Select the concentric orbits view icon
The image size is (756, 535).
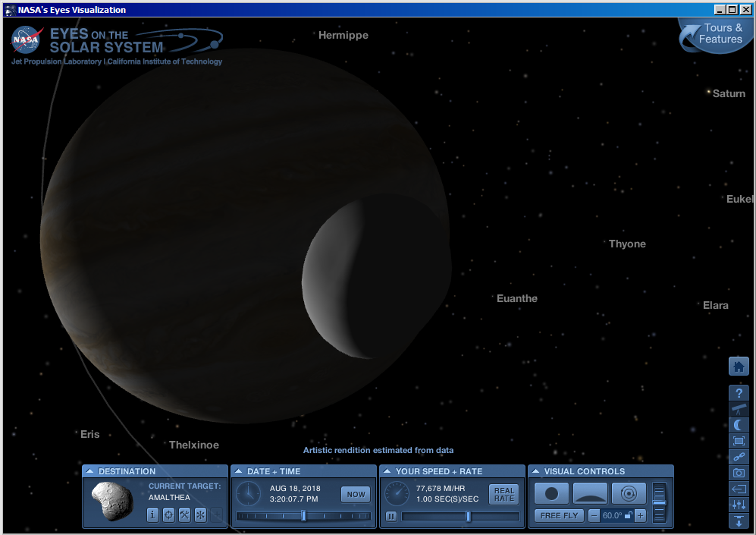629,493
